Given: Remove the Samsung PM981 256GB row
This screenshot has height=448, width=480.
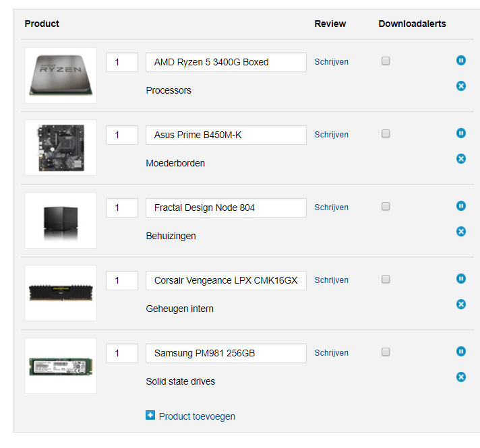Looking at the screenshot, I should pyautogui.click(x=461, y=377).
